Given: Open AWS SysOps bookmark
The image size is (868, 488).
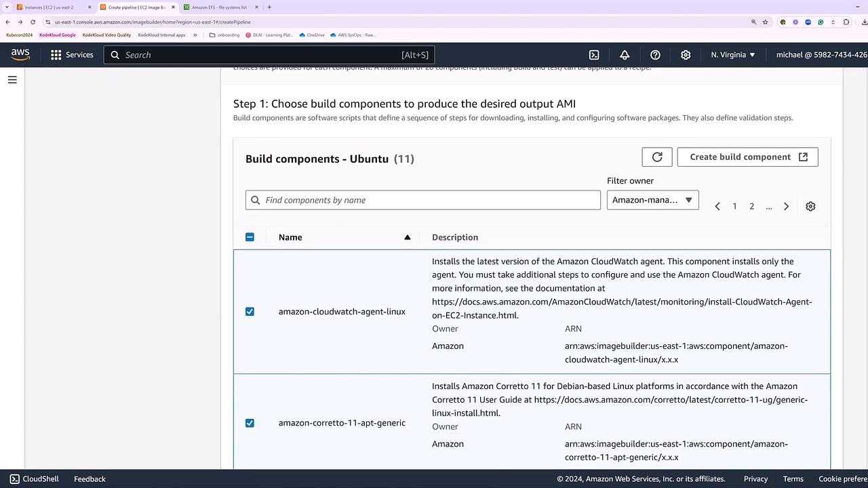Looking at the screenshot, I should pyautogui.click(x=353, y=35).
